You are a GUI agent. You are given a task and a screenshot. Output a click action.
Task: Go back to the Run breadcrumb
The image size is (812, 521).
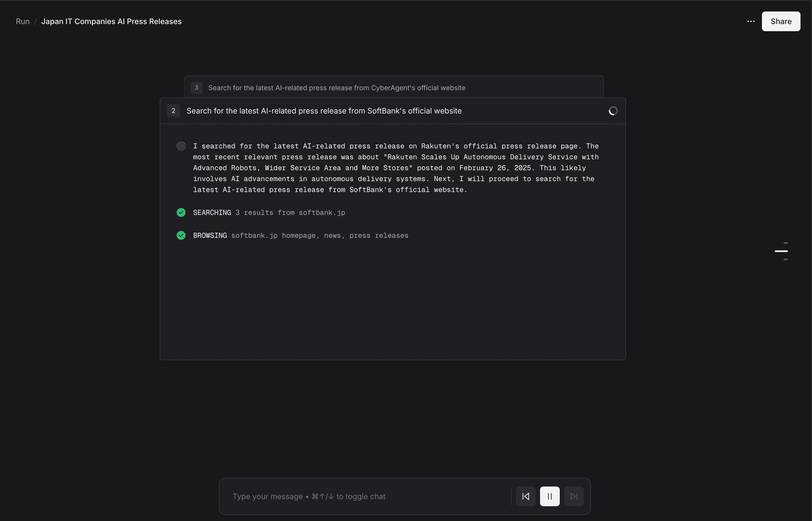(x=23, y=21)
